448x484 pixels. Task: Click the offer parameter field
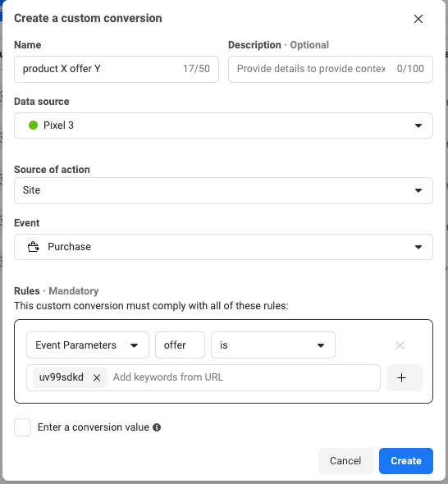(x=180, y=345)
